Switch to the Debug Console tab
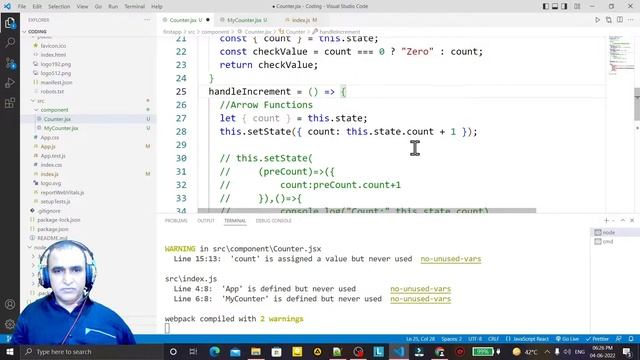This screenshot has height=360, width=640. pyautogui.click(x=273, y=220)
